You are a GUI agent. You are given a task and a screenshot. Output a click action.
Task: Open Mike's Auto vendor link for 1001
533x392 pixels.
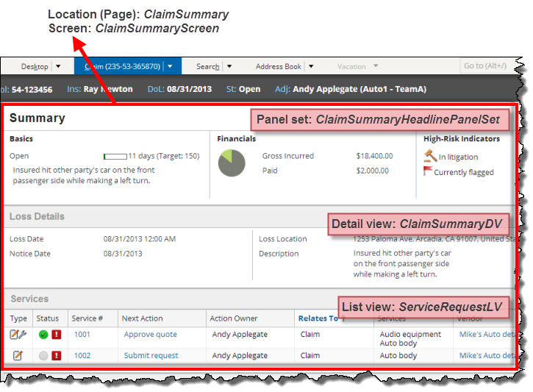click(x=487, y=334)
